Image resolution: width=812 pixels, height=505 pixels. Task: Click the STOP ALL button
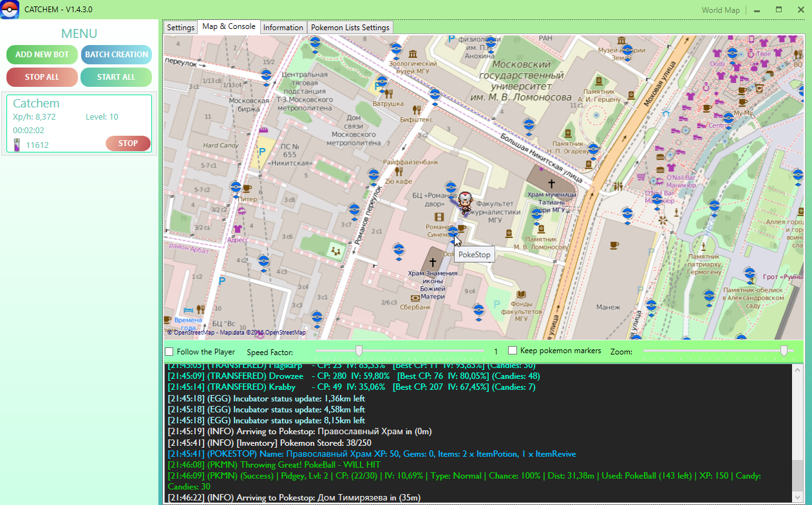coord(42,77)
